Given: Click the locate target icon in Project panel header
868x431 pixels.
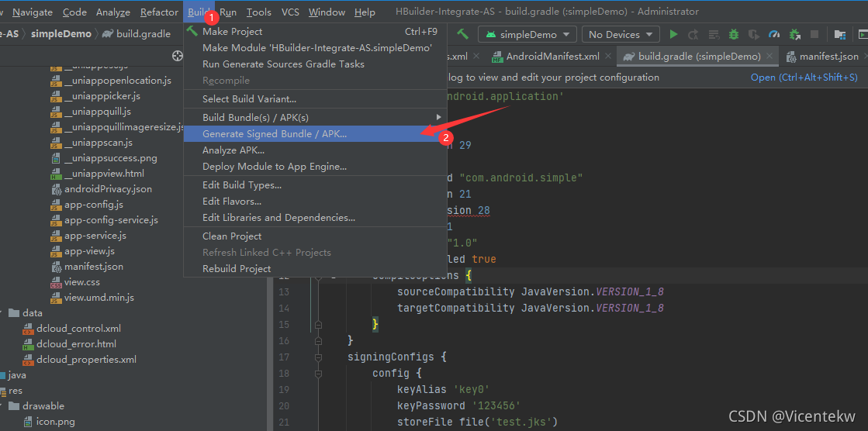Looking at the screenshot, I should pos(177,56).
